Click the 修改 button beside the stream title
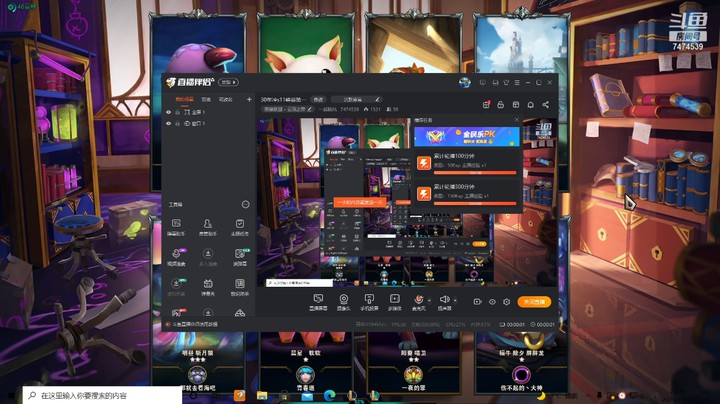Image resolution: width=720 pixels, height=404 pixels. click(318, 99)
